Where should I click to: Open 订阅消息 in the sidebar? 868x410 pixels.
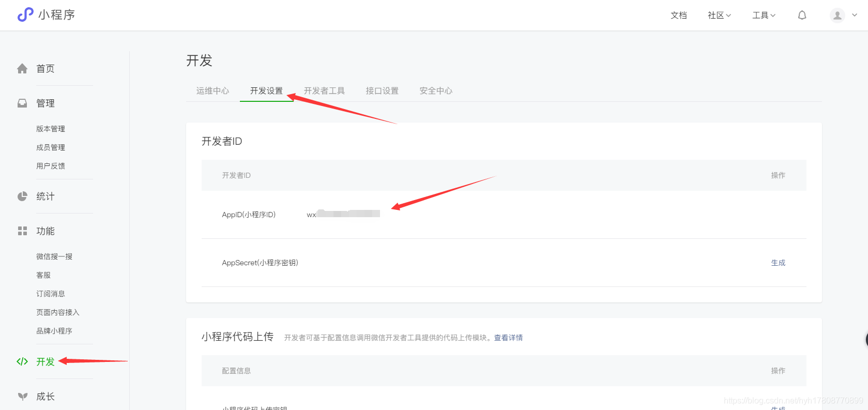tap(51, 294)
